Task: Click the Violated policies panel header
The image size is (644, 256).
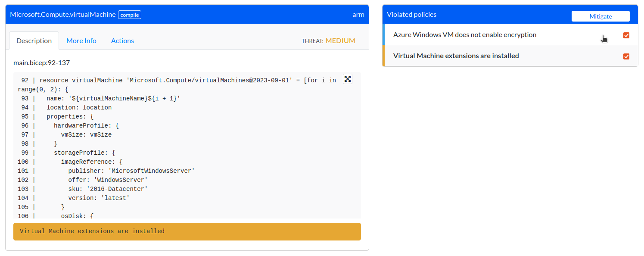Action: pos(411,15)
